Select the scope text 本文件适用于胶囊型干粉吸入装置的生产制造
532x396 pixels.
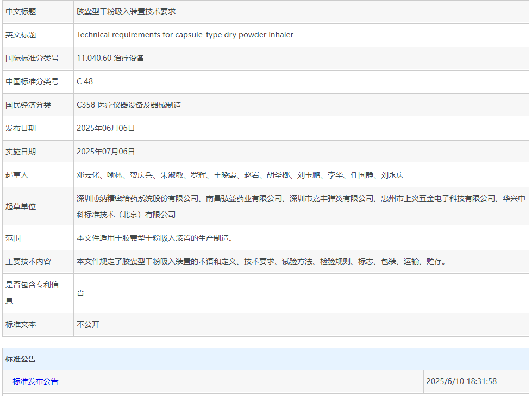point(155,238)
